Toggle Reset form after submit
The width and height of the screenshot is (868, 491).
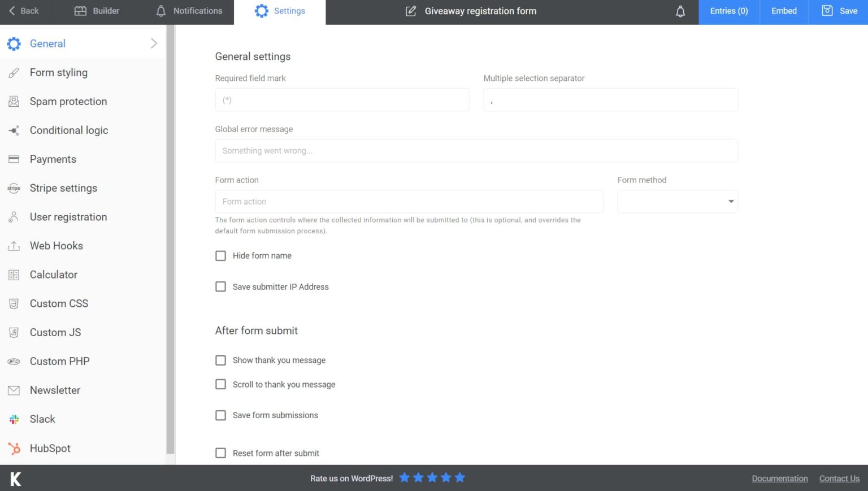(x=220, y=453)
